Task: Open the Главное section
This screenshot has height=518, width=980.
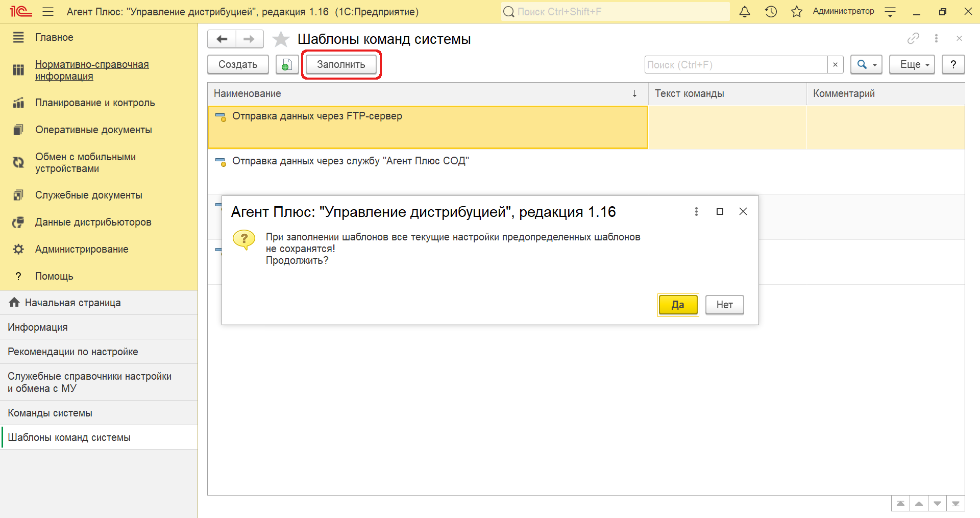Action: (54, 37)
